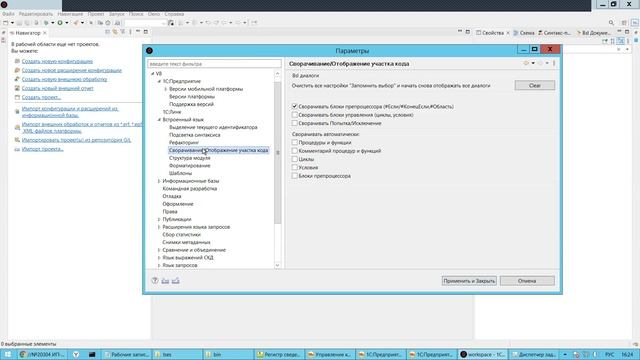640x360 pixels.
Task: Expand the Информационные базы node
Action: coord(159,181)
